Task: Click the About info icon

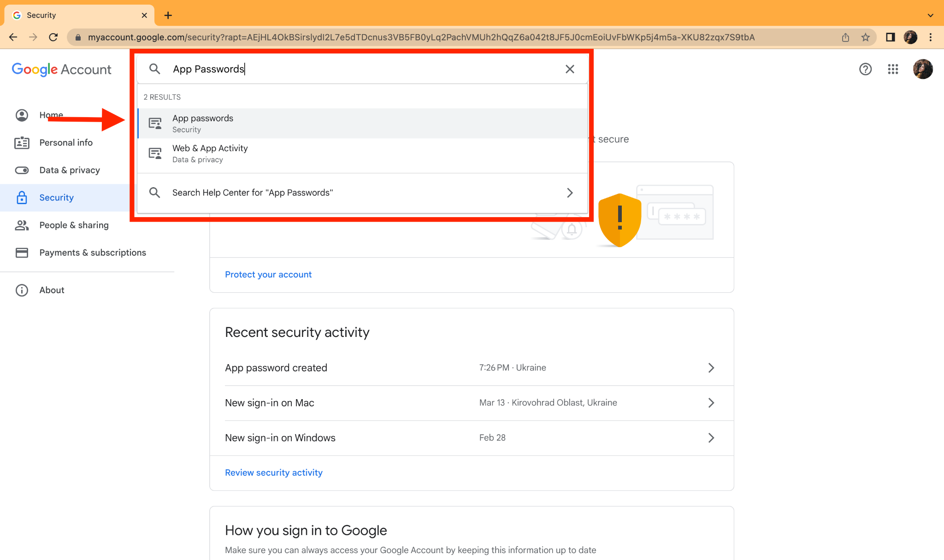Action: 22,290
